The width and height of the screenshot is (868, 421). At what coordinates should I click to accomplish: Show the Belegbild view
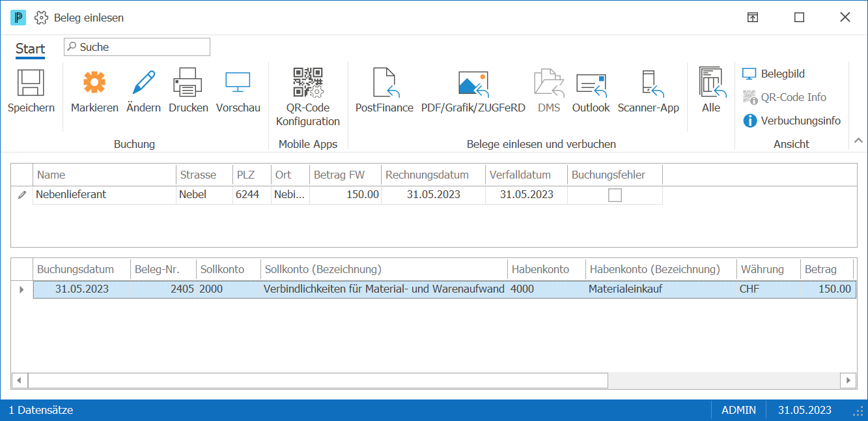(774, 74)
